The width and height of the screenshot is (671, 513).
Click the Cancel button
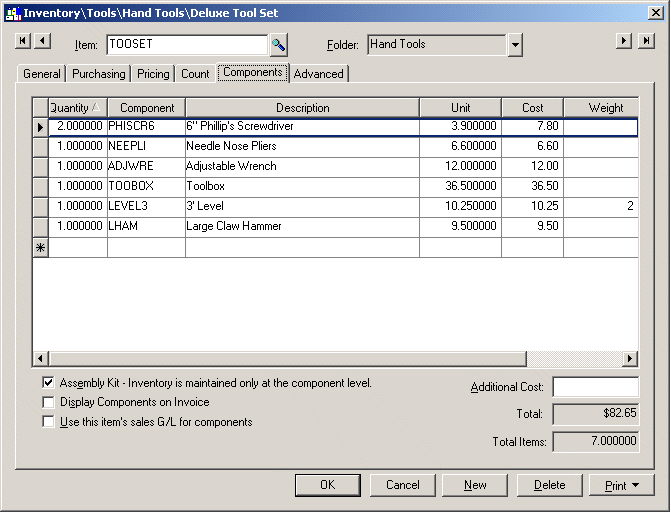coord(403,485)
